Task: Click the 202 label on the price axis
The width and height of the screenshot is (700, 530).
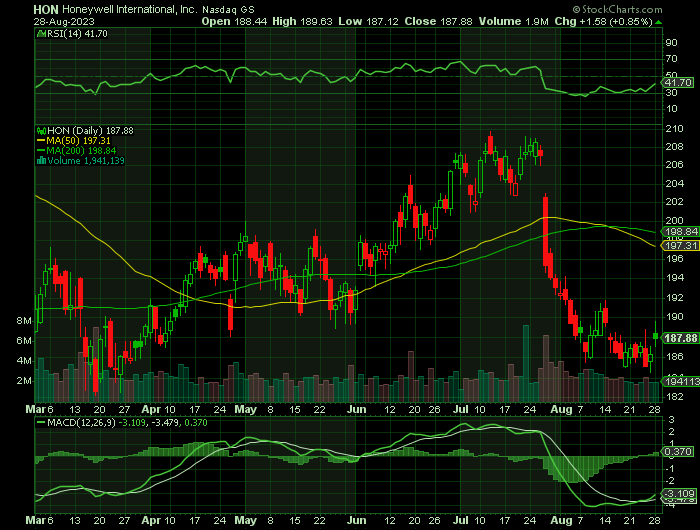Action: [674, 202]
